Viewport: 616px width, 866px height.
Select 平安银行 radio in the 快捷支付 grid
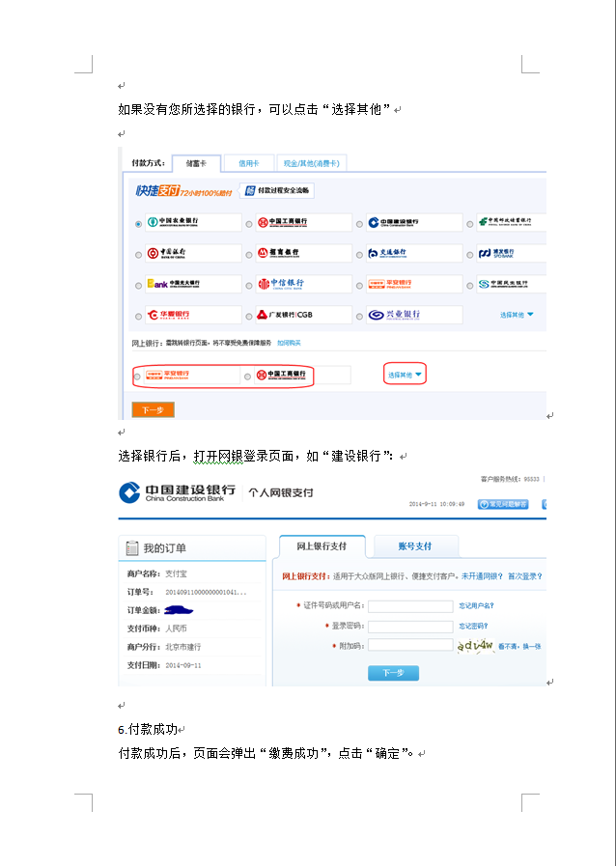(359, 286)
